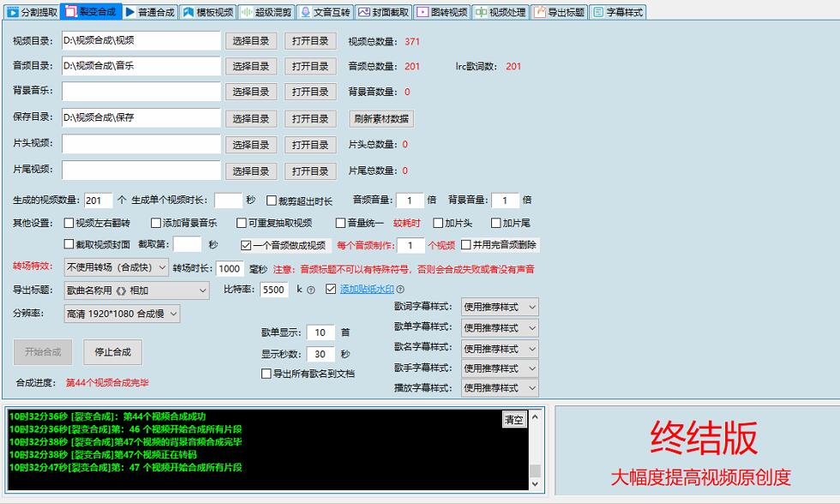Click the log scroll-up arrow
The height and width of the screenshot is (504, 840).
[x=535, y=417]
